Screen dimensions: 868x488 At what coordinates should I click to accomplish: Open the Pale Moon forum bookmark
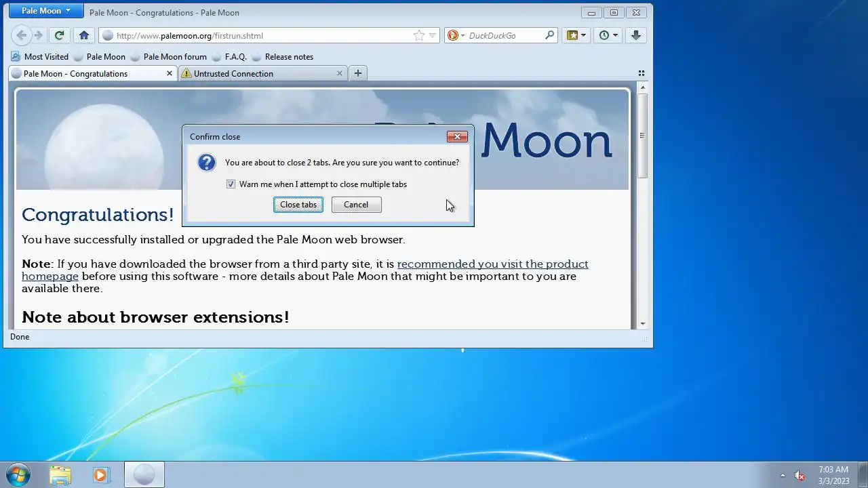click(x=169, y=57)
